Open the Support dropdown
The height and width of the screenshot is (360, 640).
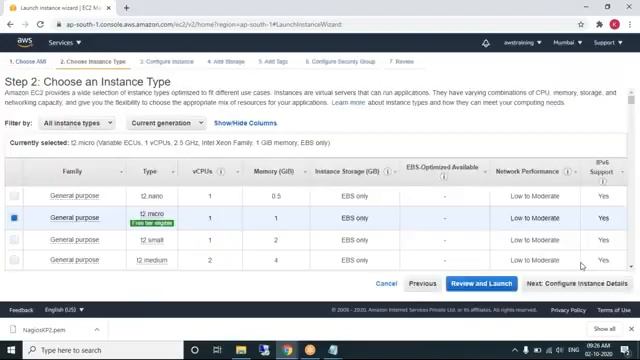608,42
